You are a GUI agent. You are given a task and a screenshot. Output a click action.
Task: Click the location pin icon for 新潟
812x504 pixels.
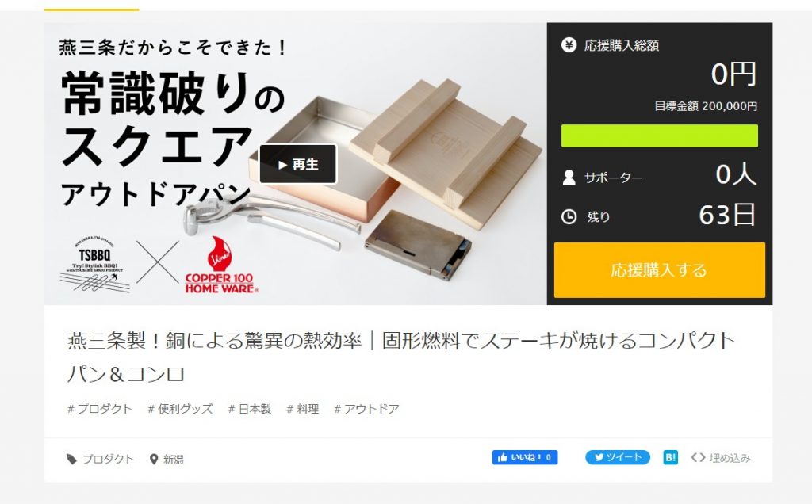tap(153, 459)
